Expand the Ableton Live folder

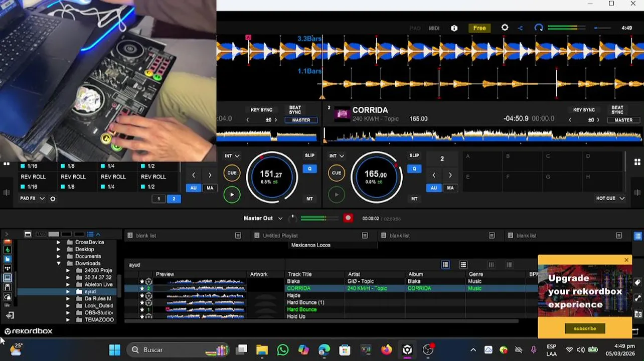coord(68,284)
